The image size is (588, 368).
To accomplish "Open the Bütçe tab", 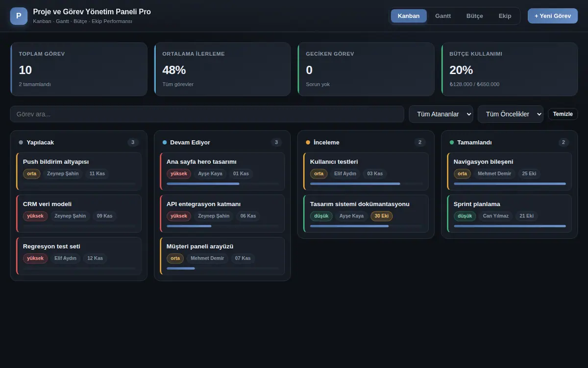I will [x=474, y=16].
